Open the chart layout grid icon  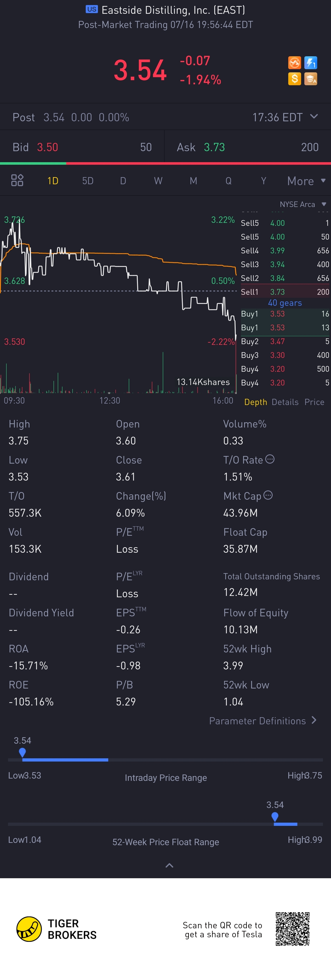17,180
